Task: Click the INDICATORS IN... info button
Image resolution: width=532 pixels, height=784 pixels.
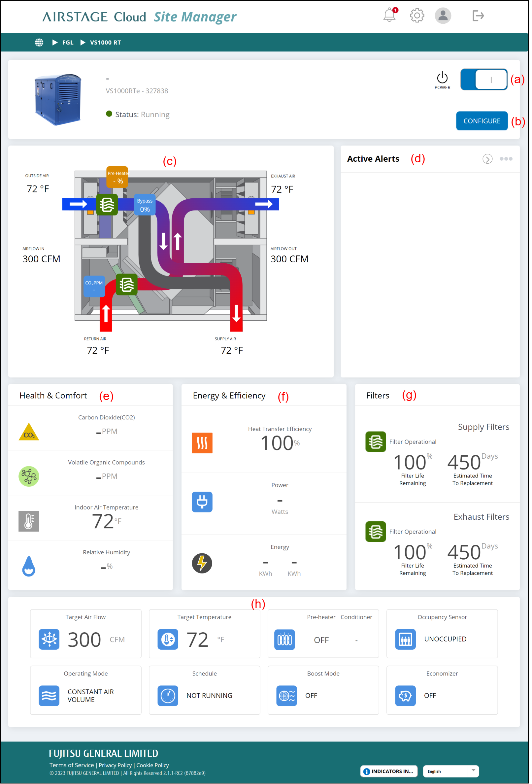Action: click(389, 771)
